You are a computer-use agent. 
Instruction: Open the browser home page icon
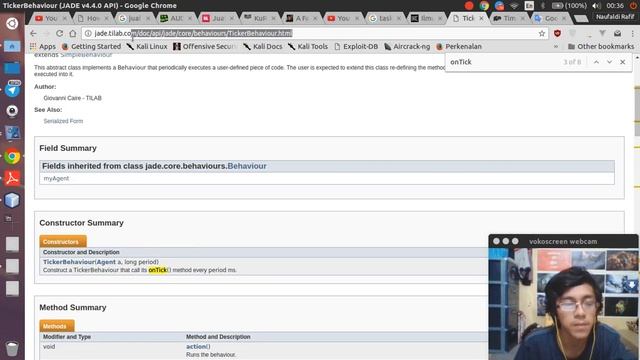[73, 33]
